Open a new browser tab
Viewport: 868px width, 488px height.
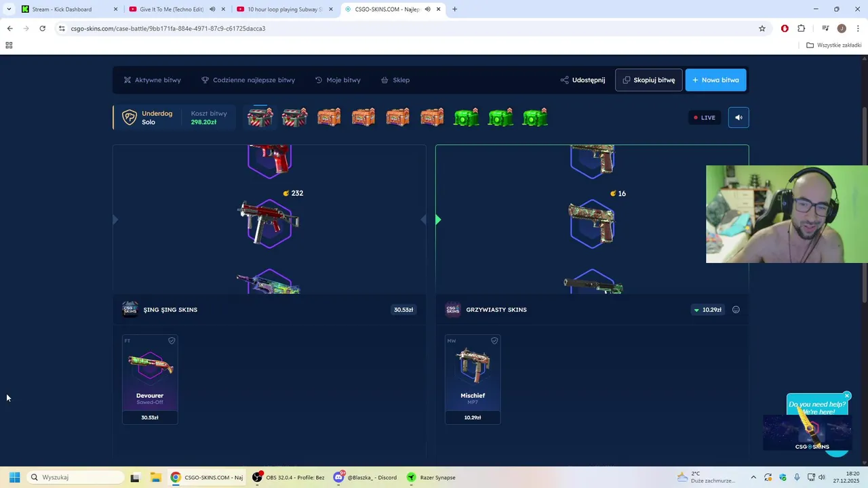pyautogui.click(x=454, y=9)
